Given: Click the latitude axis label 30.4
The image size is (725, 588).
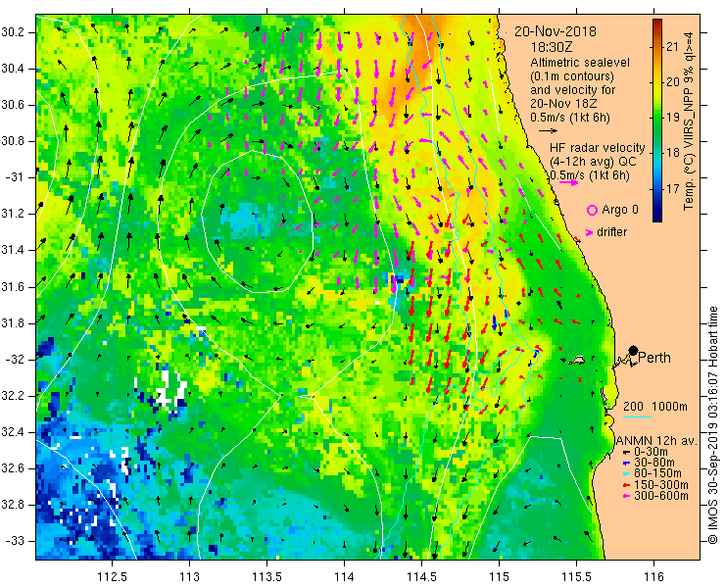Looking at the screenshot, I should coord(13,69).
